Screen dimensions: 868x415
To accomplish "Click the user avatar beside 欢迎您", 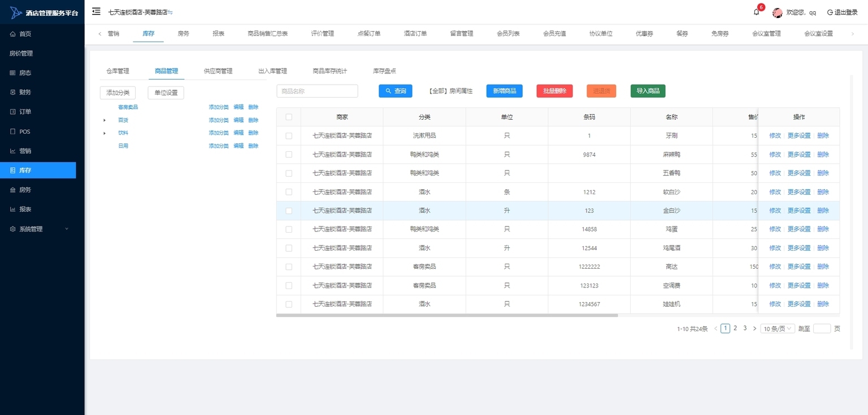I will point(778,12).
